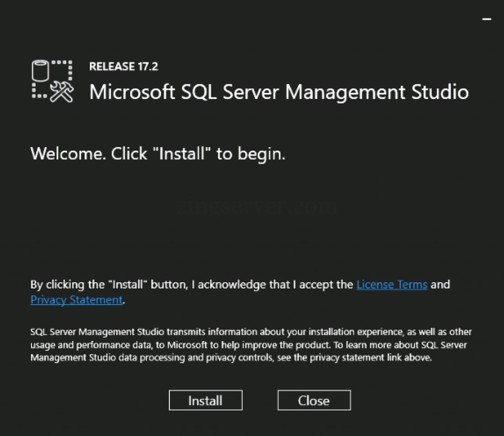504x436 pixels.
Task: Click the Microsoft SQL Server Management Studio title text
Action: coord(279,92)
